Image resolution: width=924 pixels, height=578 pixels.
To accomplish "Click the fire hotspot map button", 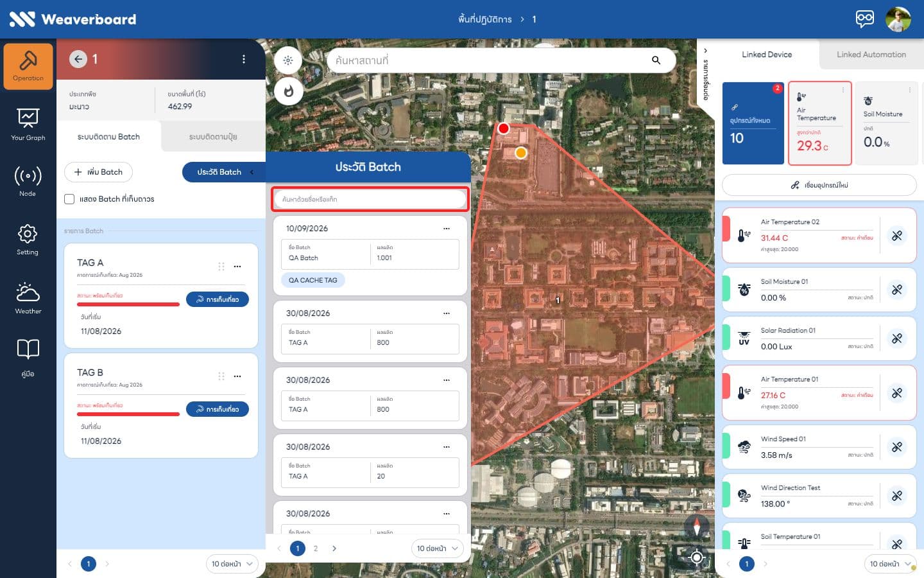I will [x=288, y=91].
